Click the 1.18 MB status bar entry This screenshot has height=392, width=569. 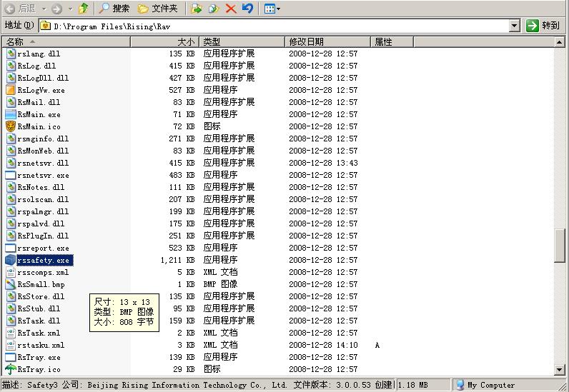tap(413, 385)
